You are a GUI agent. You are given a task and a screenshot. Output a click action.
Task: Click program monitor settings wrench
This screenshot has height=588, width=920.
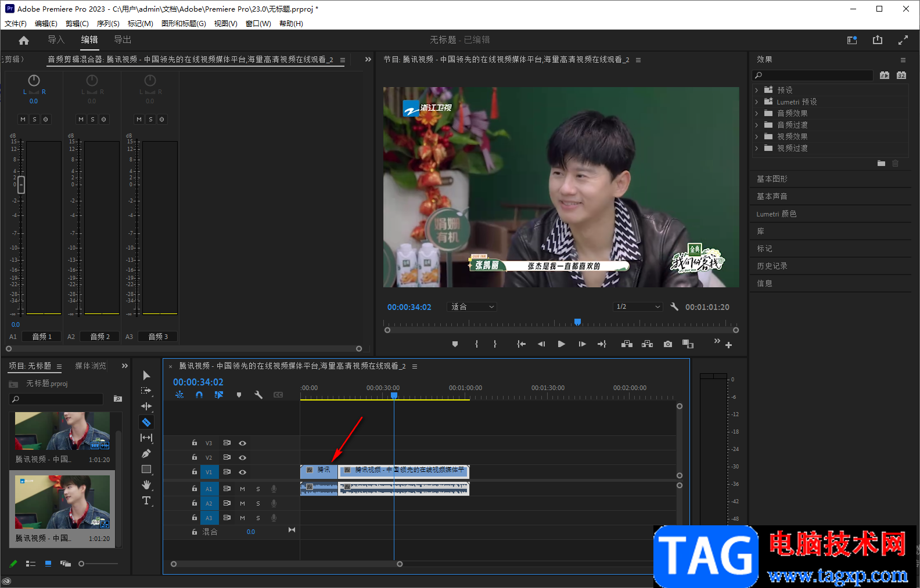tap(674, 306)
